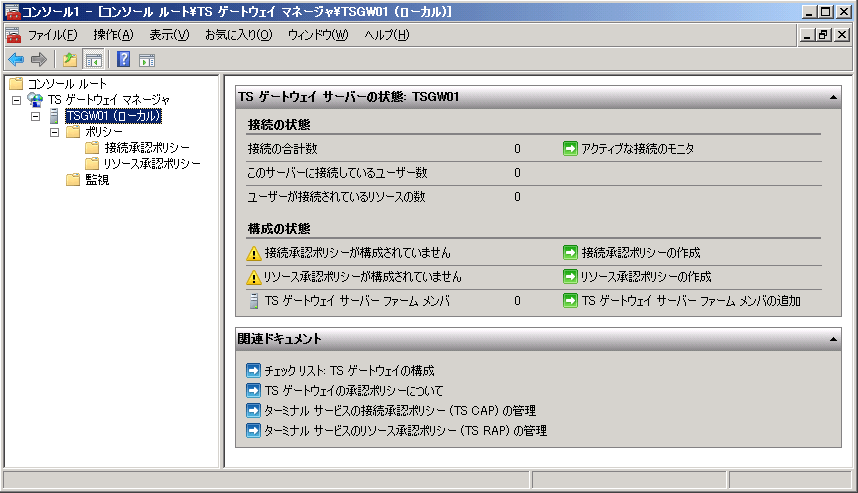Select 接続承認ポリシー label in tree
The height and width of the screenshot is (493, 858).
tap(147, 148)
